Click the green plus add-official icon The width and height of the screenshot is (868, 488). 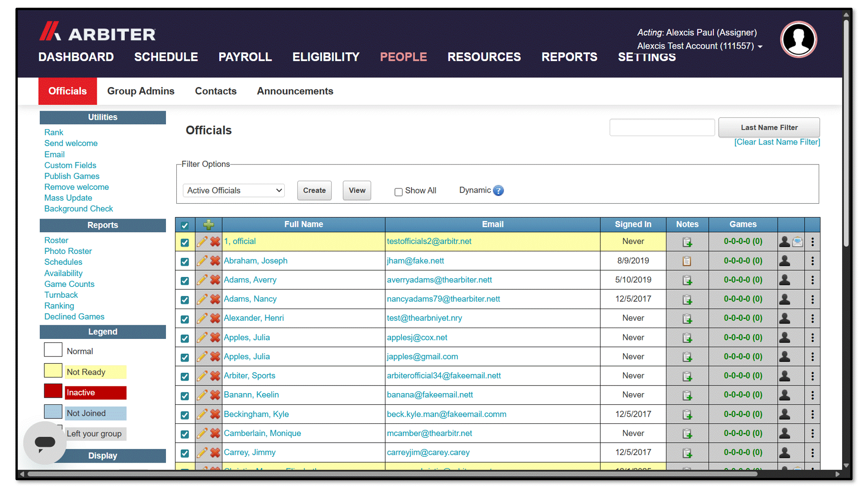point(208,225)
